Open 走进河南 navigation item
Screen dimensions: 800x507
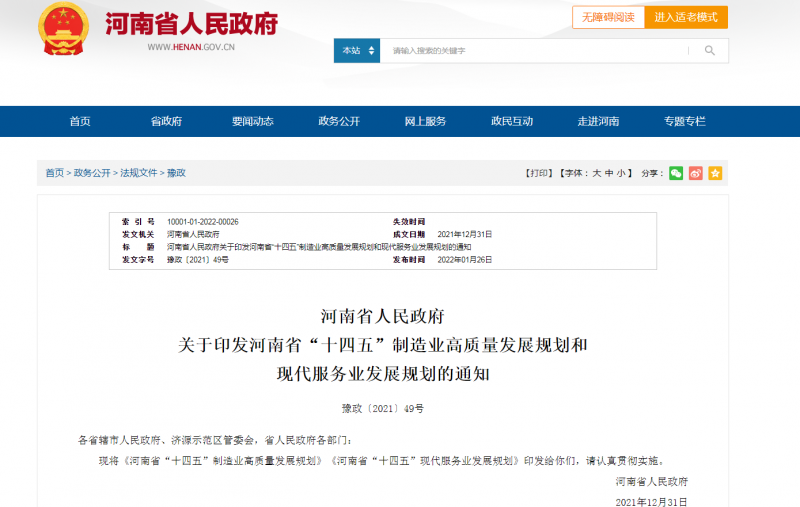point(598,121)
